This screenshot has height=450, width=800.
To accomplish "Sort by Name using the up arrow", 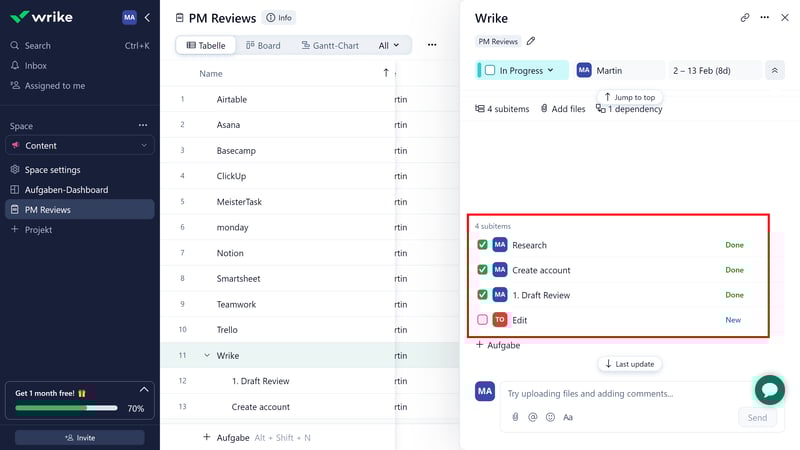I will tap(386, 73).
